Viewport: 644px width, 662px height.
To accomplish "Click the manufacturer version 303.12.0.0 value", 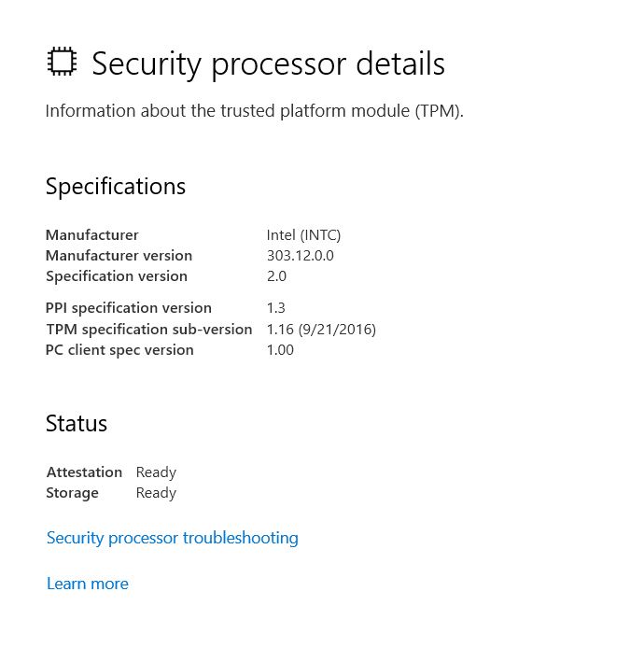I will 300,256.
